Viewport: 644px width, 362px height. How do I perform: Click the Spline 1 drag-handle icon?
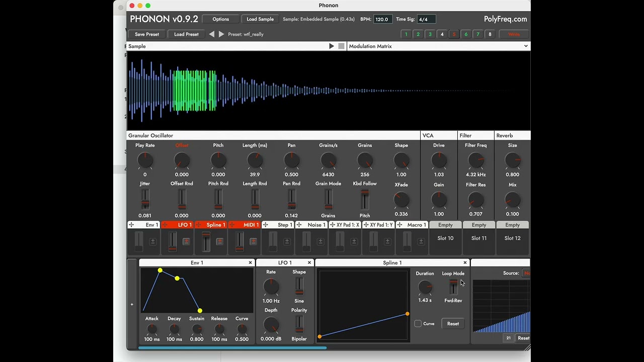click(x=198, y=225)
